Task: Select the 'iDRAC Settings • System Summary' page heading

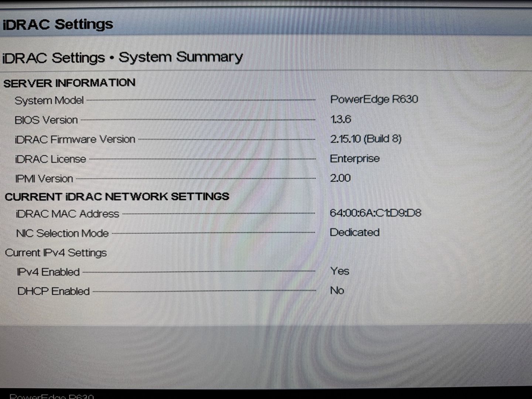Action: 123,57
